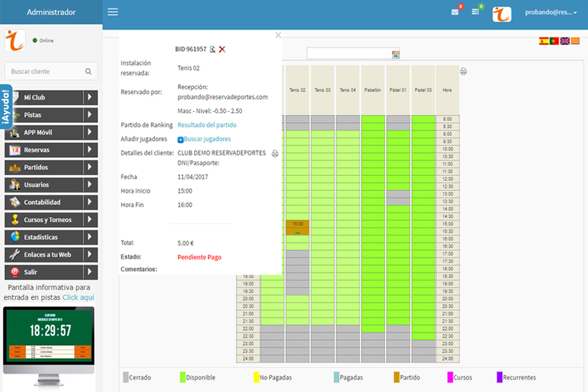Print the client details in popup
The height and width of the screenshot is (392, 588).
pos(274,154)
